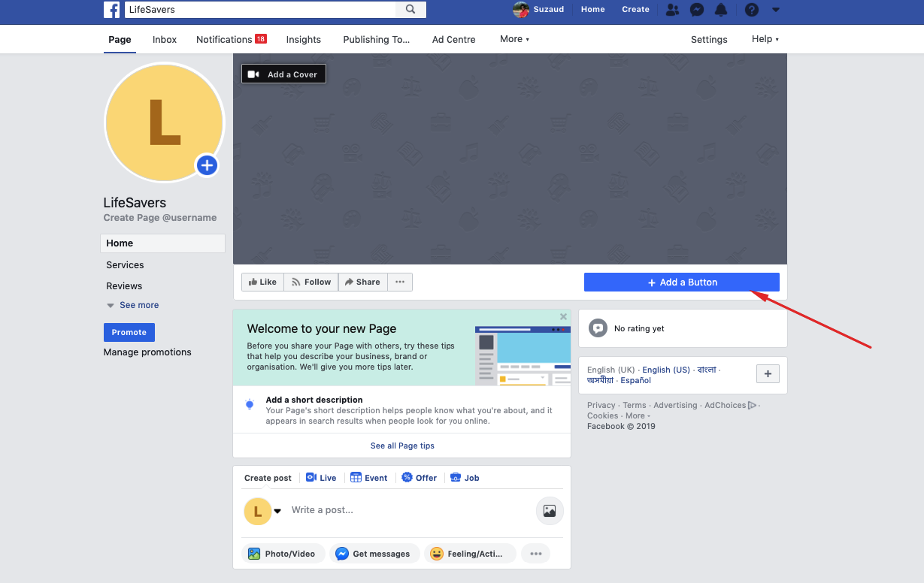Click Add a Button
The image size is (924, 583).
coord(681,282)
